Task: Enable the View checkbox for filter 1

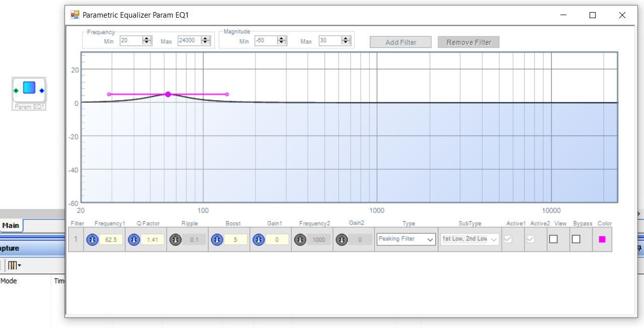Action: tap(553, 239)
